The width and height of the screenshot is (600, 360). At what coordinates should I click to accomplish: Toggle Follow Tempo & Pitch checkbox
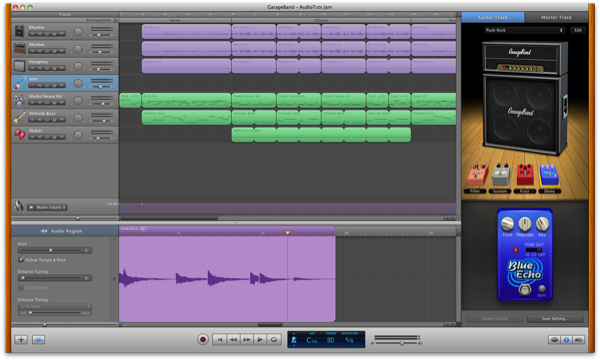[x=21, y=259]
